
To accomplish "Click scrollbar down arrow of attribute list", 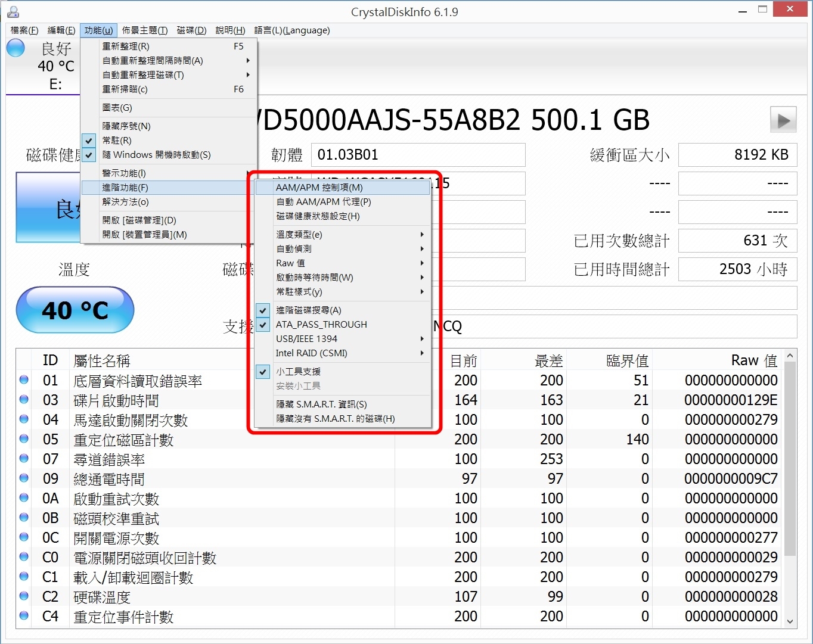I will (x=790, y=621).
